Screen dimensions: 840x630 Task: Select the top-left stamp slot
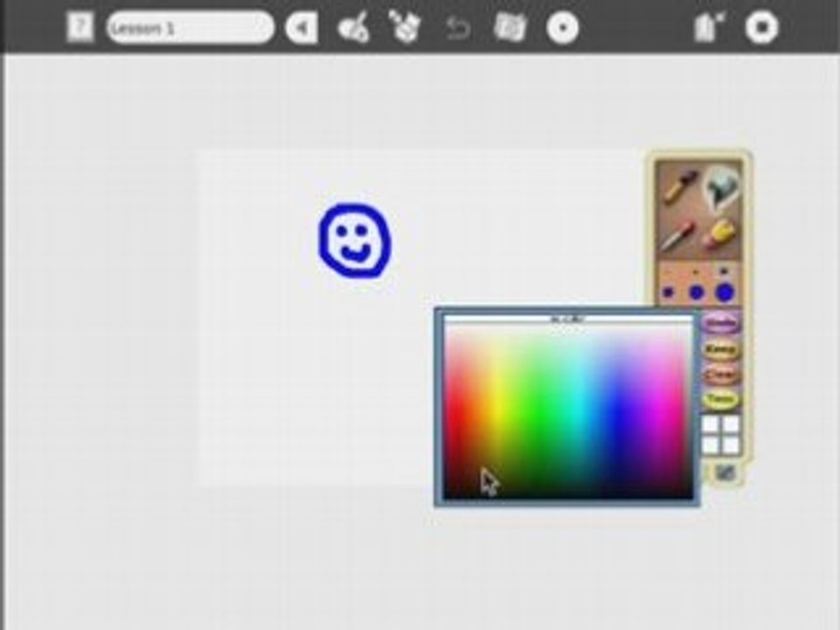710,424
